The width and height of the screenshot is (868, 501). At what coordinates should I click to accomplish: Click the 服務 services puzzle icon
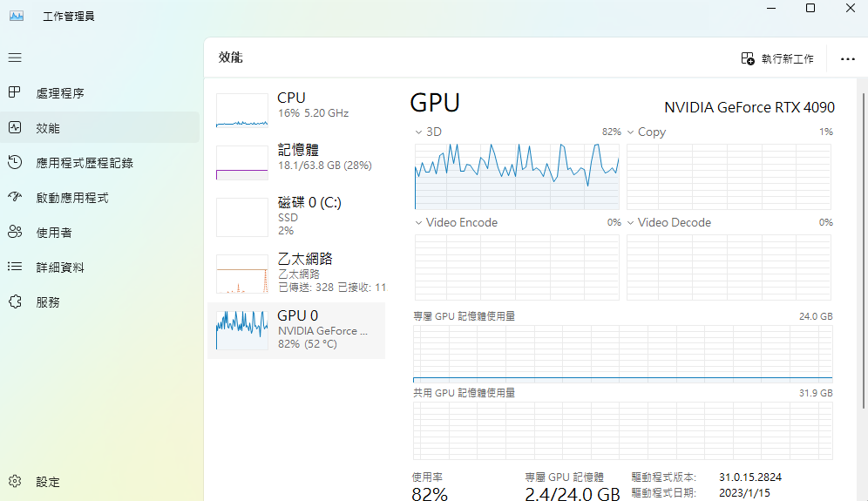tap(15, 301)
